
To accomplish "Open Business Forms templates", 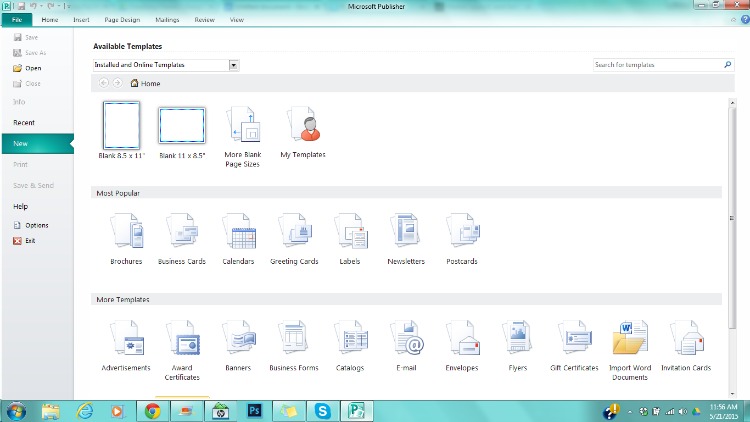I will pyautogui.click(x=294, y=346).
